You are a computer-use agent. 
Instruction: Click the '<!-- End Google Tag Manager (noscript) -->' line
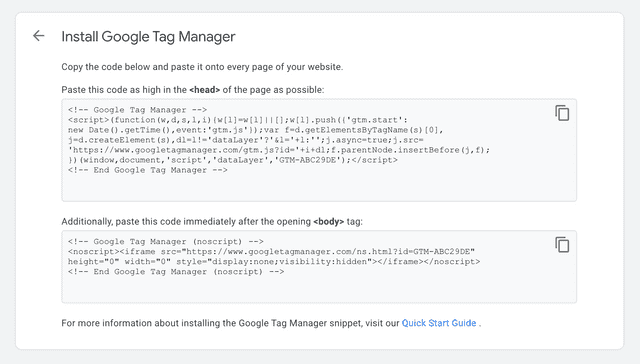(176, 272)
